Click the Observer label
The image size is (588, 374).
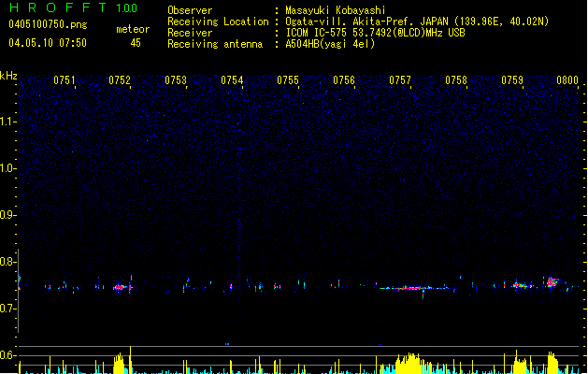click(190, 10)
